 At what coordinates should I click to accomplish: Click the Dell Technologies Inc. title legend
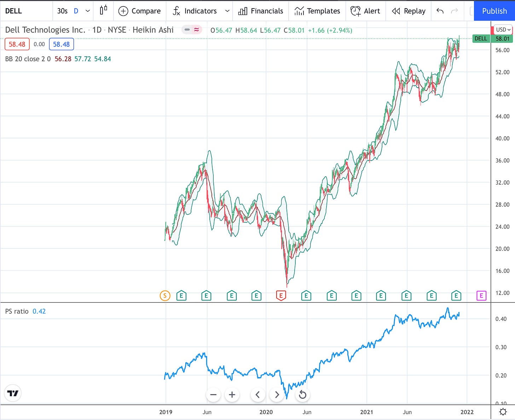pyautogui.click(x=45, y=30)
